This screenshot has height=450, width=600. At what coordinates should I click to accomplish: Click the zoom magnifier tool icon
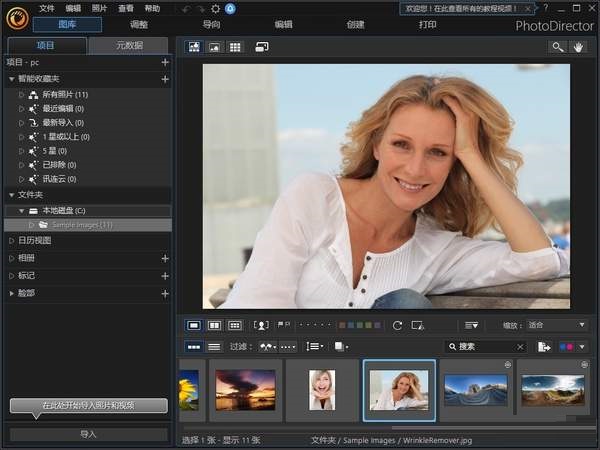(558, 47)
